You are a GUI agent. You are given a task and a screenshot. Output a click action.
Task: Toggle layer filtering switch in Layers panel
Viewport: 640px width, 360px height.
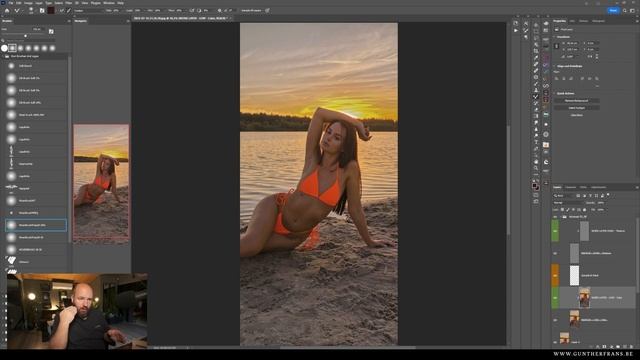tap(608, 195)
